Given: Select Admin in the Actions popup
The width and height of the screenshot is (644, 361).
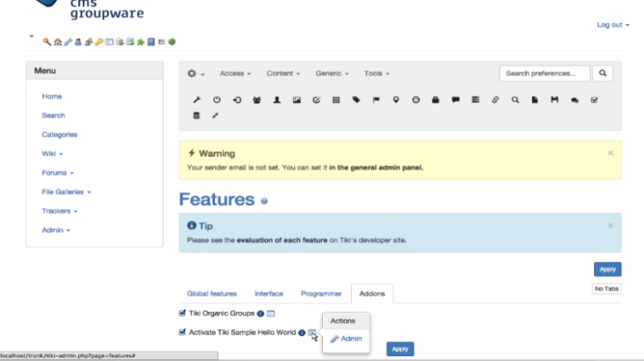Looking at the screenshot, I should click(x=346, y=338).
